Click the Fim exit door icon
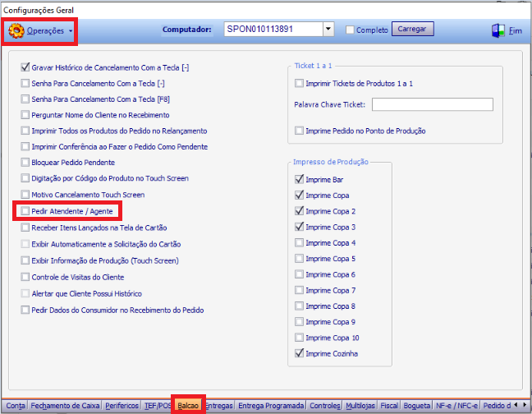532x414 pixels. [498, 30]
